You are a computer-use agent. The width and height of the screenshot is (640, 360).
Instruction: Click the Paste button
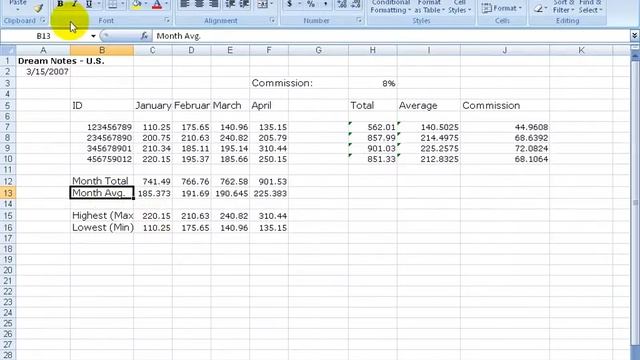coord(18,6)
